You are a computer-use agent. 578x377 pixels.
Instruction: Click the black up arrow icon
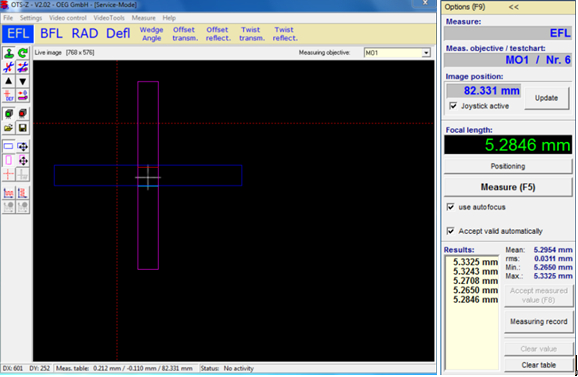pyautogui.click(x=9, y=81)
